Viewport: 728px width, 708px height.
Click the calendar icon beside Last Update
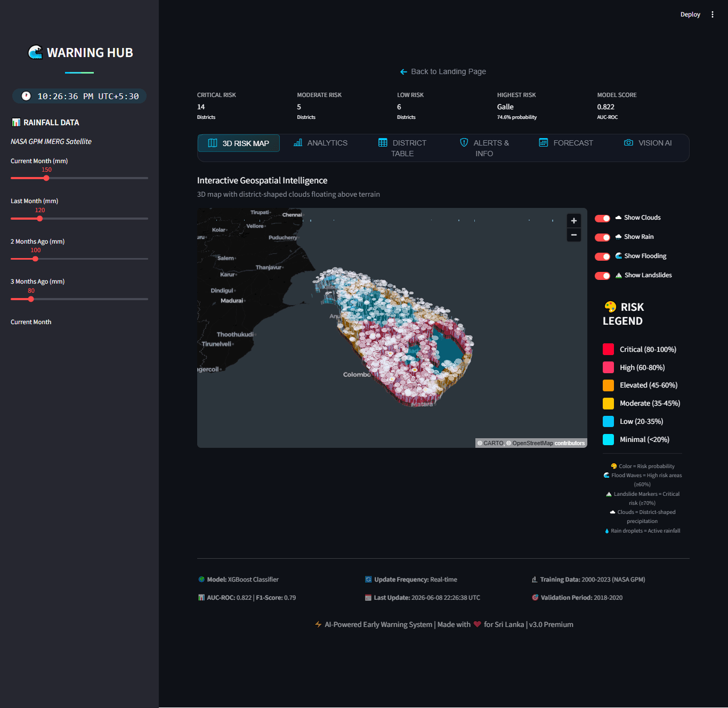[368, 598]
